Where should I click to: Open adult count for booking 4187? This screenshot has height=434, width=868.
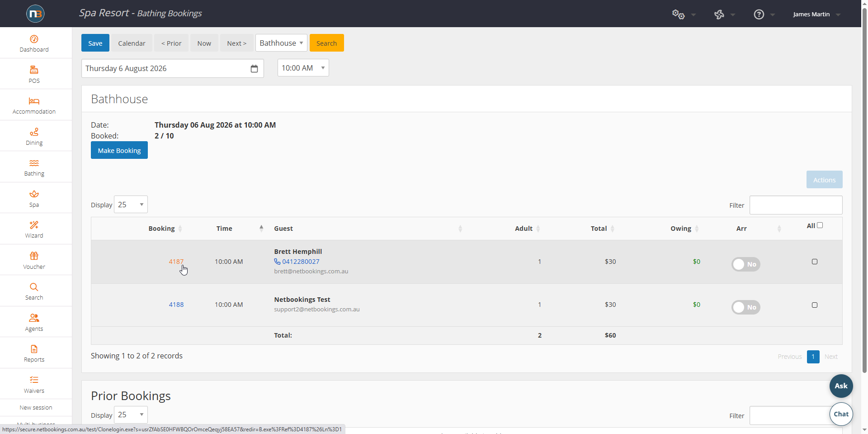539,262
